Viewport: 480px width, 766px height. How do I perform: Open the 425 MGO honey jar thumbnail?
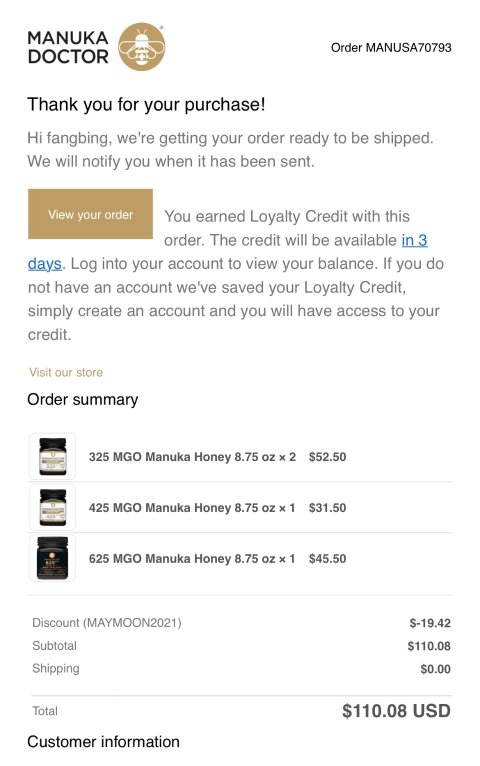coord(52,507)
